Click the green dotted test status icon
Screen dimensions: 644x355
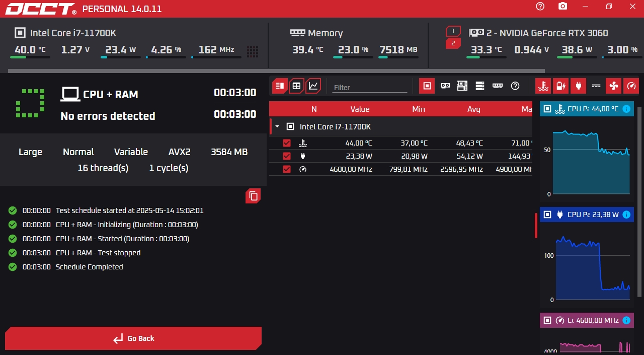tap(30, 104)
